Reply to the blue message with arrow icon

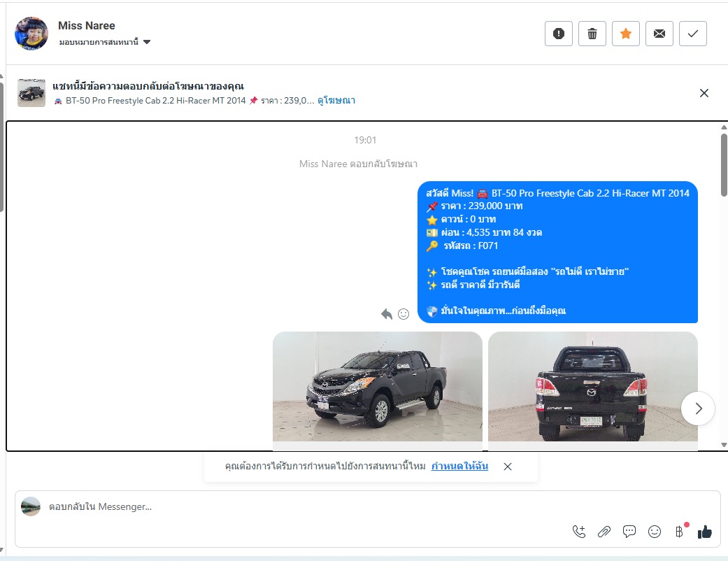pyautogui.click(x=386, y=314)
